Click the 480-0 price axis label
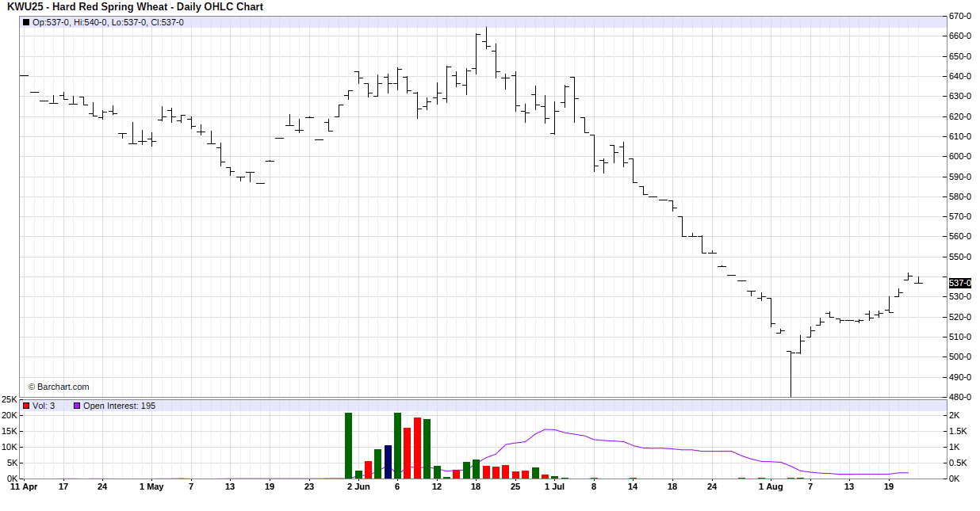 [960, 397]
